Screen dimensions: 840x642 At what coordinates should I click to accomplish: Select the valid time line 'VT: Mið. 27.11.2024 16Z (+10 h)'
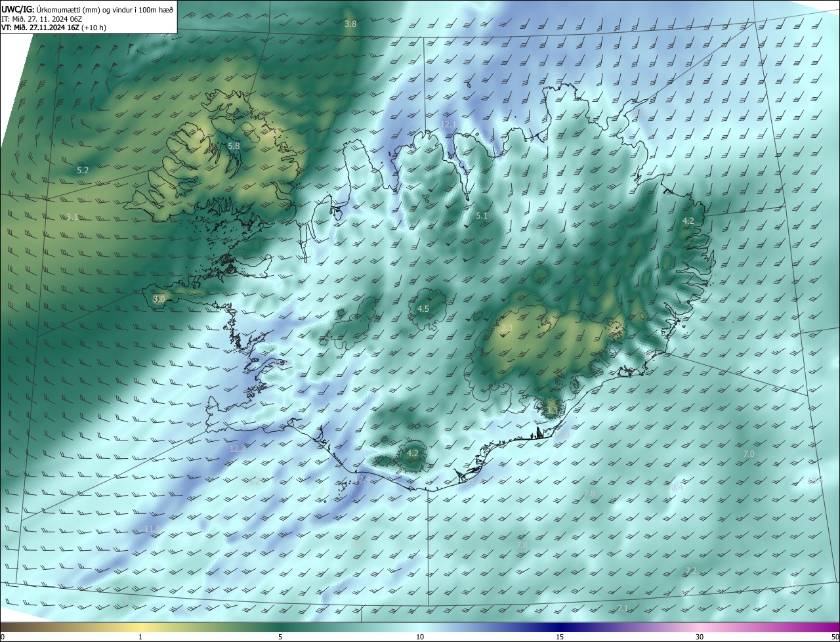pyautogui.click(x=54, y=28)
